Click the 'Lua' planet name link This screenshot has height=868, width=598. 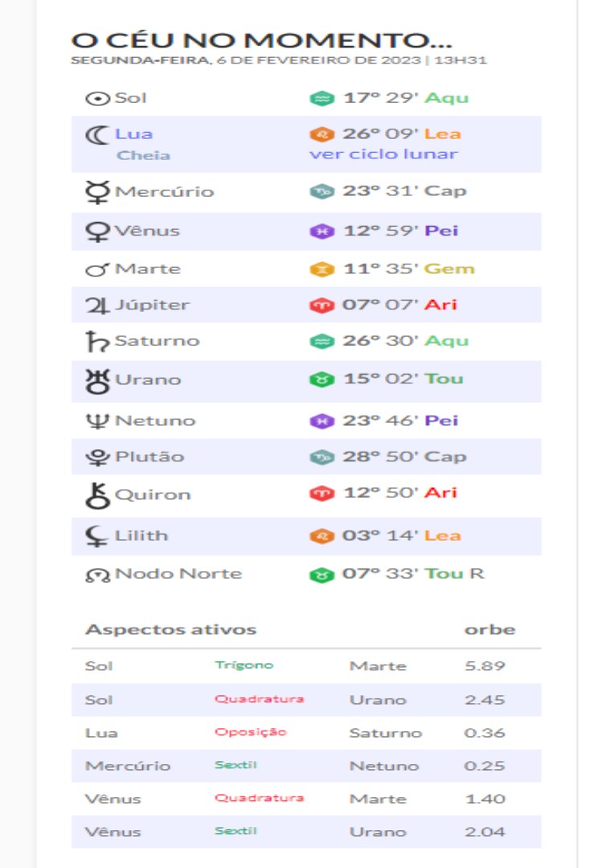pyautogui.click(x=133, y=134)
